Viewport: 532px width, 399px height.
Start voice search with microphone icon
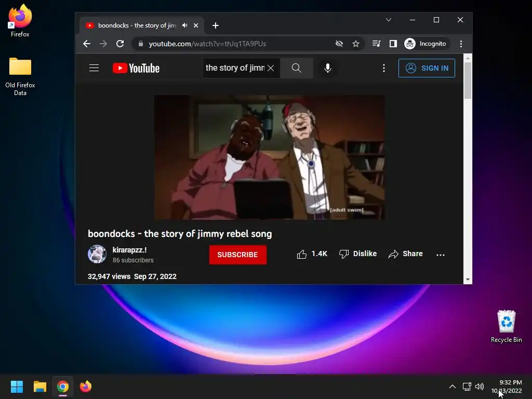pyautogui.click(x=327, y=68)
